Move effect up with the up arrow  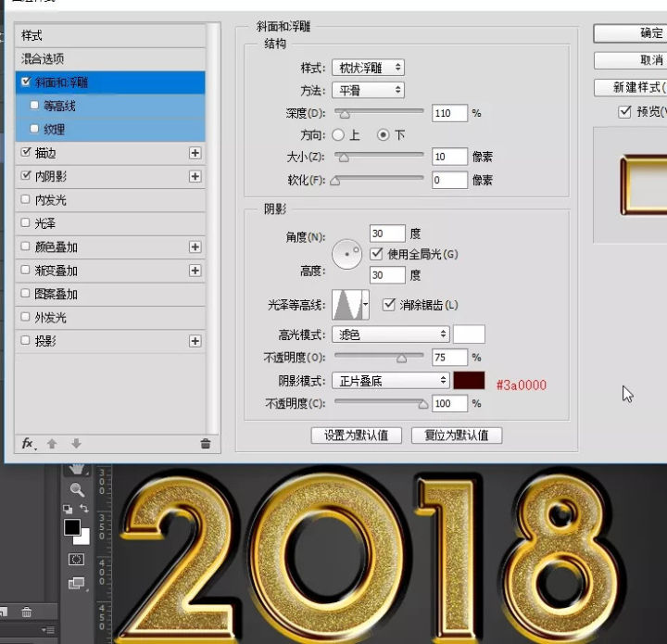[52, 444]
